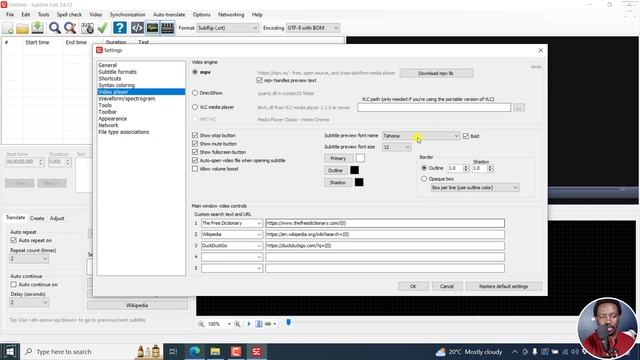Click Cancel in Settings dialog
The width and height of the screenshot is (640, 360).
(x=447, y=286)
